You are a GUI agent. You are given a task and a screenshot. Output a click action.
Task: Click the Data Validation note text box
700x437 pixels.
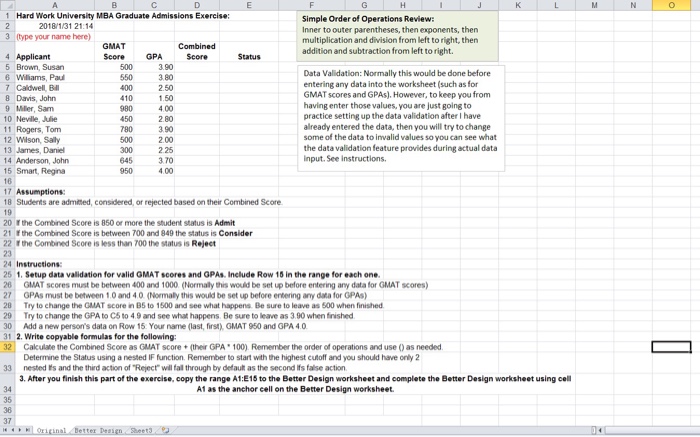(401, 118)
